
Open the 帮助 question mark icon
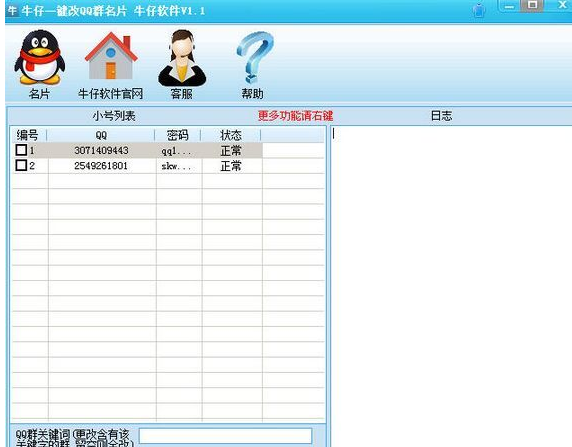pyautogui.click(x=254, y=57)
